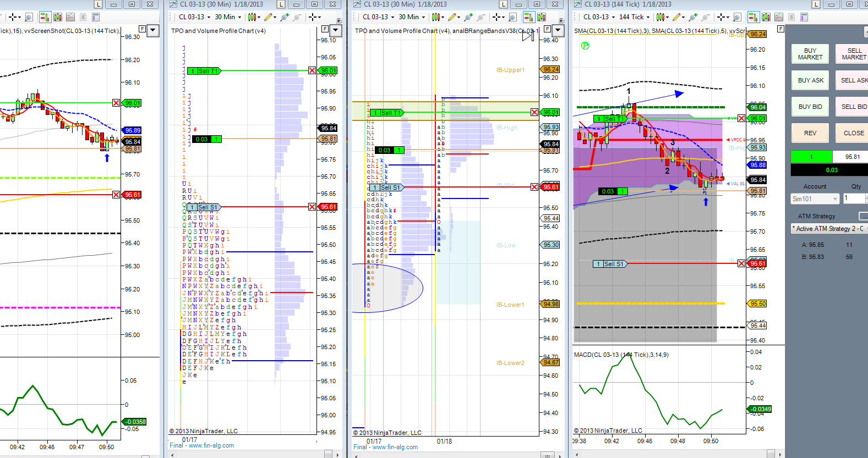Screen dimensions: 868x458
Task: Click F button in first 30 Min window
Action: click(x=325, y=29)
